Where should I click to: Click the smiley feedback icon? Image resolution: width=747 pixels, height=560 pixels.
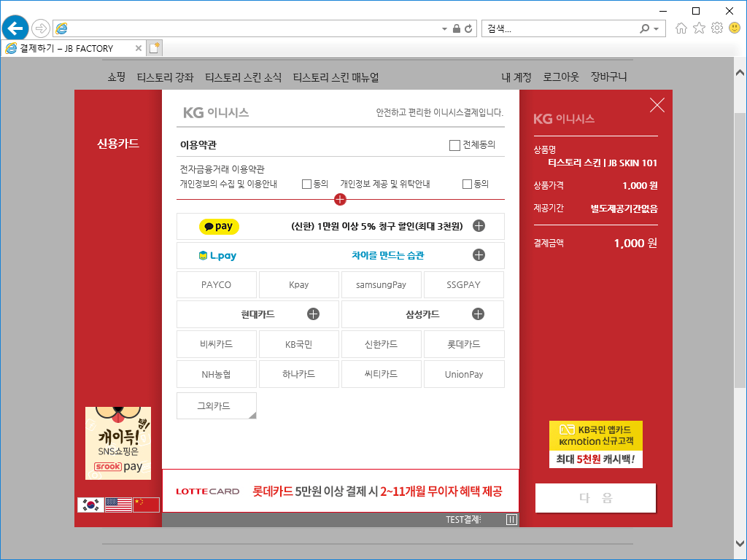tap(735, 28)
